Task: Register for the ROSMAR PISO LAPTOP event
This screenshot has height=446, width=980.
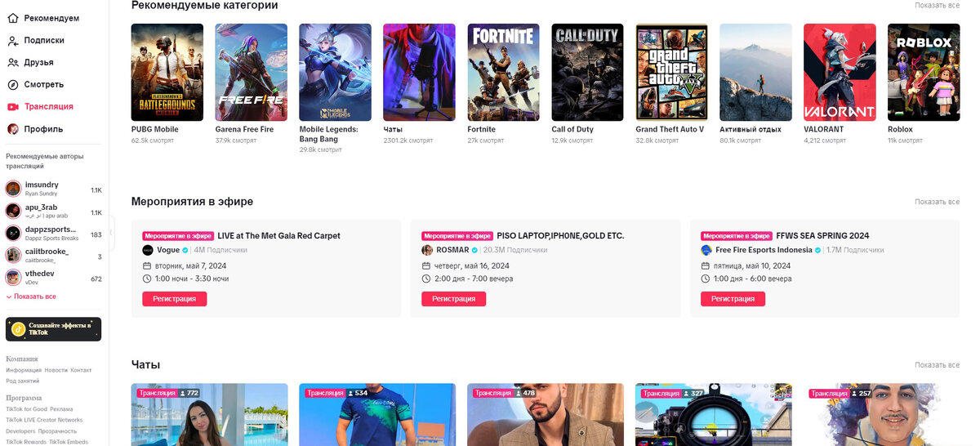Action: point(454,299)
